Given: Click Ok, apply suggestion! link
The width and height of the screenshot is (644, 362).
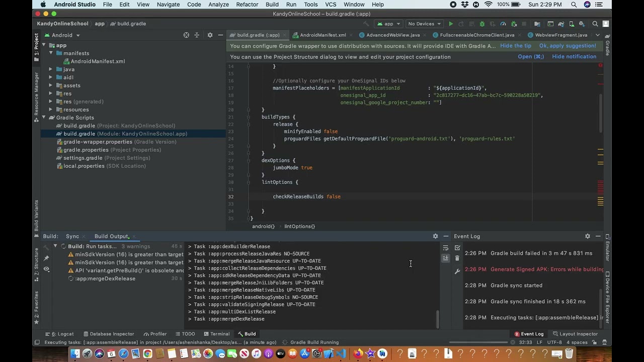Looking at the screenshot, I should click(x=568, y=46).
